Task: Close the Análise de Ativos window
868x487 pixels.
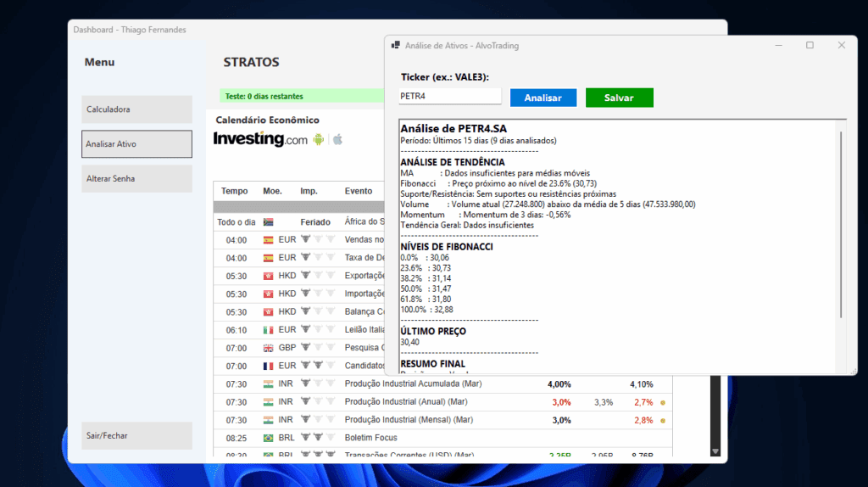Action: (x=842, y=45)
